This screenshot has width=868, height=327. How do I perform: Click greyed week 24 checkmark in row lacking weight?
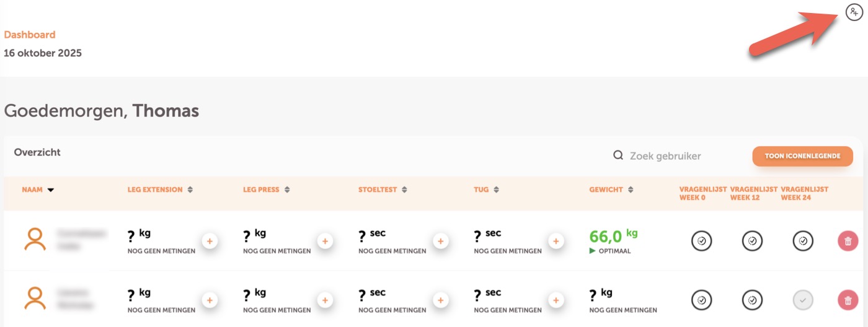(803, 300)
